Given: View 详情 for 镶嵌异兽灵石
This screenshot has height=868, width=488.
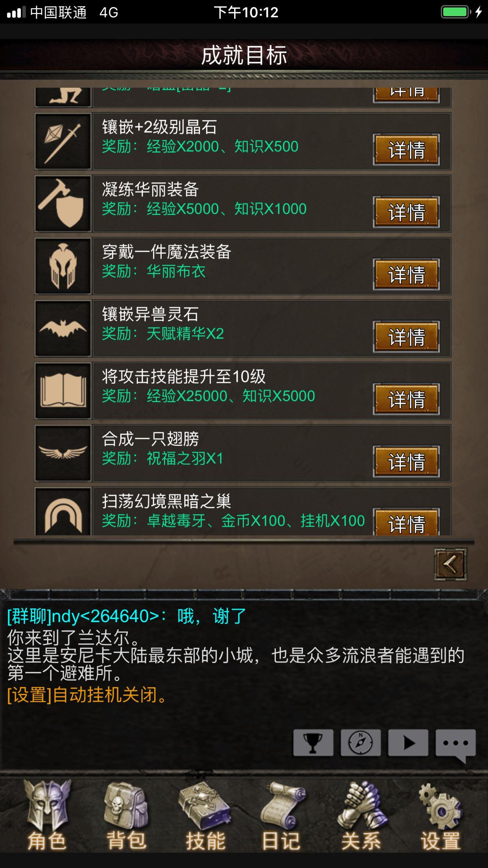Looking at the screenshot, I should (x=406, y=337).
